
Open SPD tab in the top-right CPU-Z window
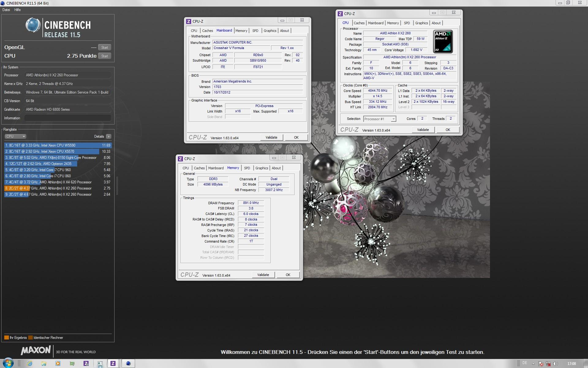coord(407,23)
